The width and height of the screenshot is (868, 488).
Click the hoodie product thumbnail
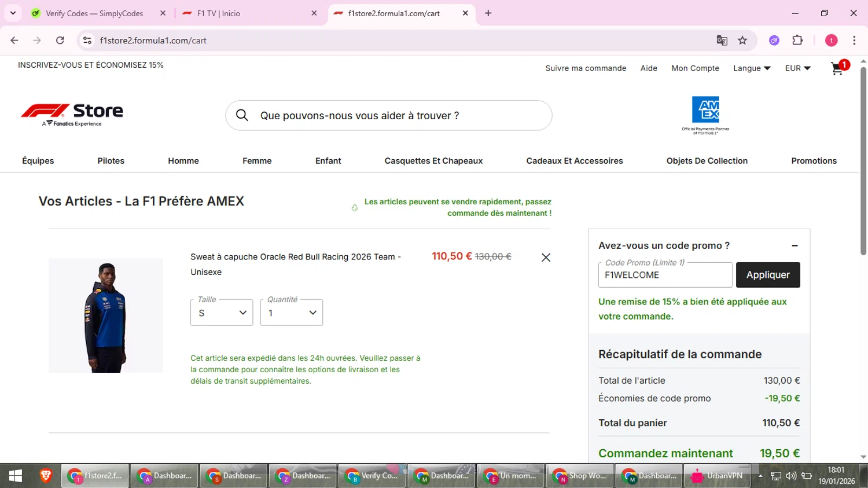pos(106,315)
